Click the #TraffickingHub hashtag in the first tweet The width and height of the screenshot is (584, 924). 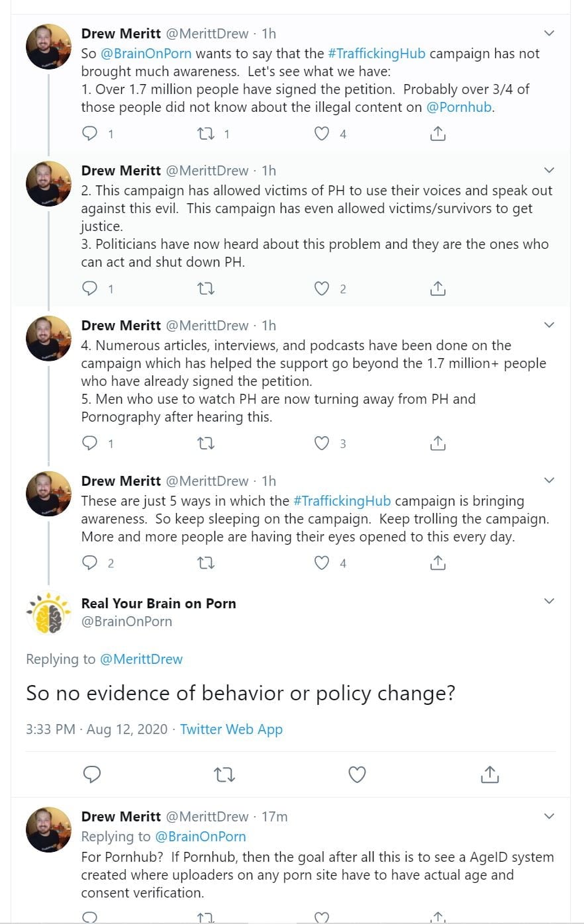(377, 54)
